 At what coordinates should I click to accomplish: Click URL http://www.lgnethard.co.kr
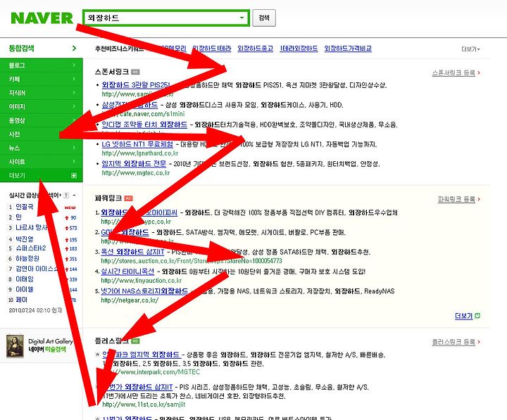140,153
